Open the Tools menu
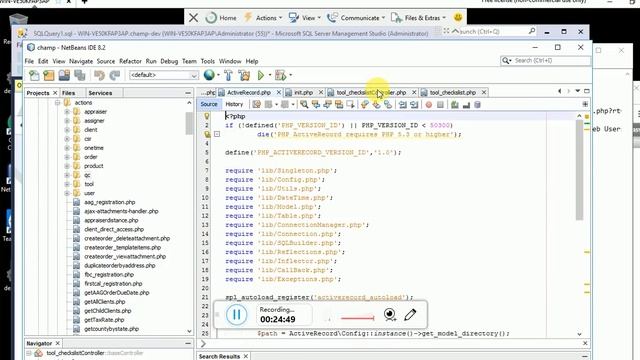 [x=207, y=61]
